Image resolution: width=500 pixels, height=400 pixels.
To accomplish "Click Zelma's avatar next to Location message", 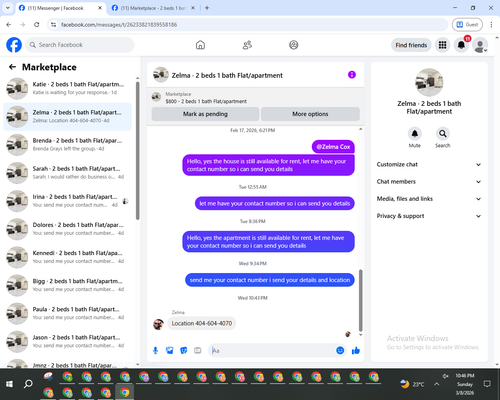I will click(x=158, y=324).
